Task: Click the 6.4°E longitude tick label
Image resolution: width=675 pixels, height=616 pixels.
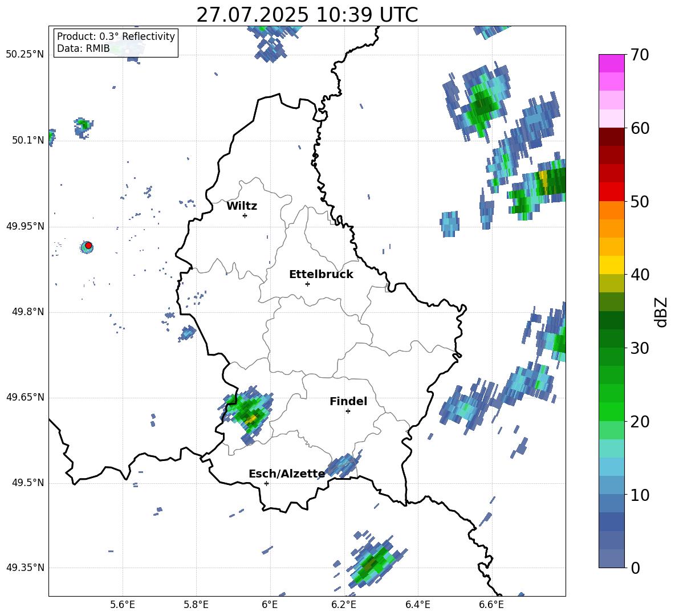Action: click(x=417, y=605)
